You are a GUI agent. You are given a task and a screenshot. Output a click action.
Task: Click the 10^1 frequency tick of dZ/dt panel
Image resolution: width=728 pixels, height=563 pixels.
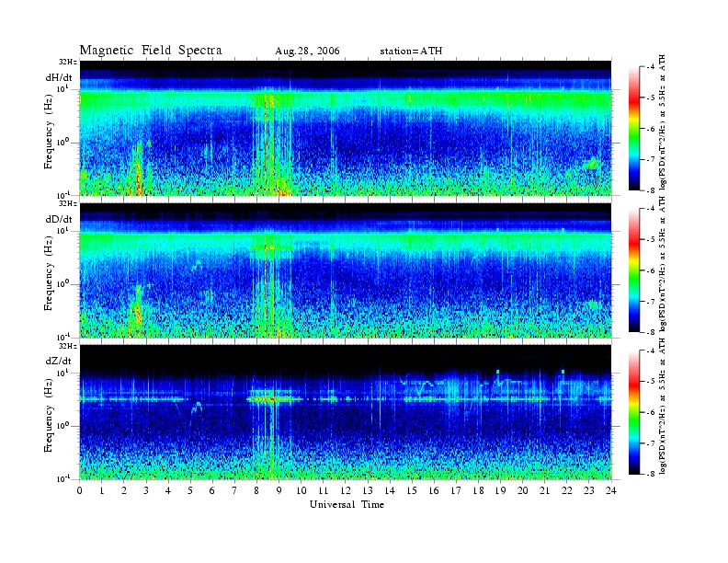click(63, 372)
